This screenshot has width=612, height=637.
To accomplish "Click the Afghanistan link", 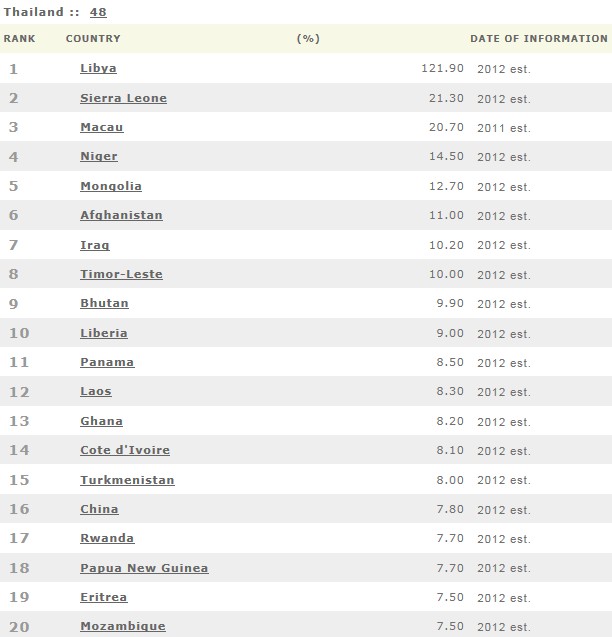I will coord(121,215).
